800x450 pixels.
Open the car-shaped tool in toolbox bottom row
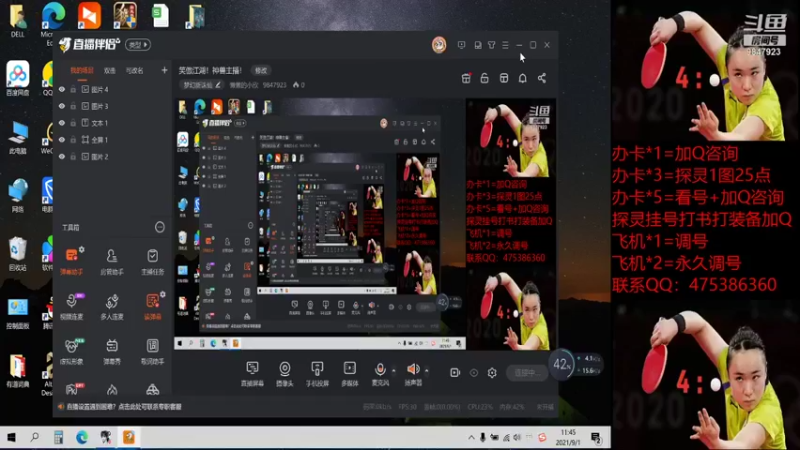(153, 390)
